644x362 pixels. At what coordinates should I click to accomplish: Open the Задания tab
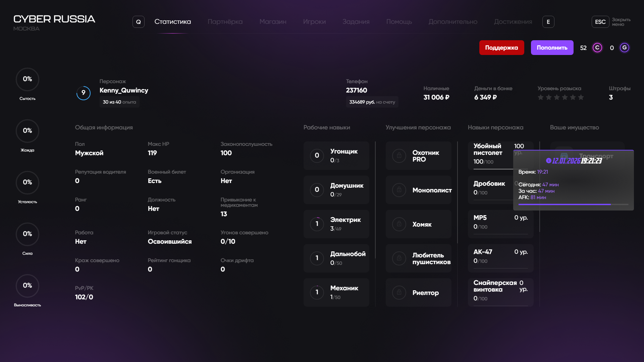(356, 22)
